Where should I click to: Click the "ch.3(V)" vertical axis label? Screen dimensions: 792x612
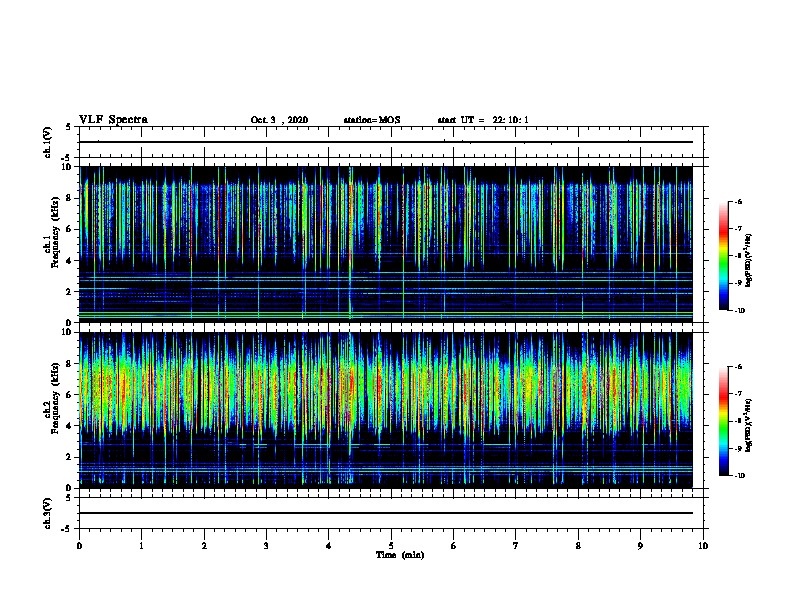tap(47, 513)
